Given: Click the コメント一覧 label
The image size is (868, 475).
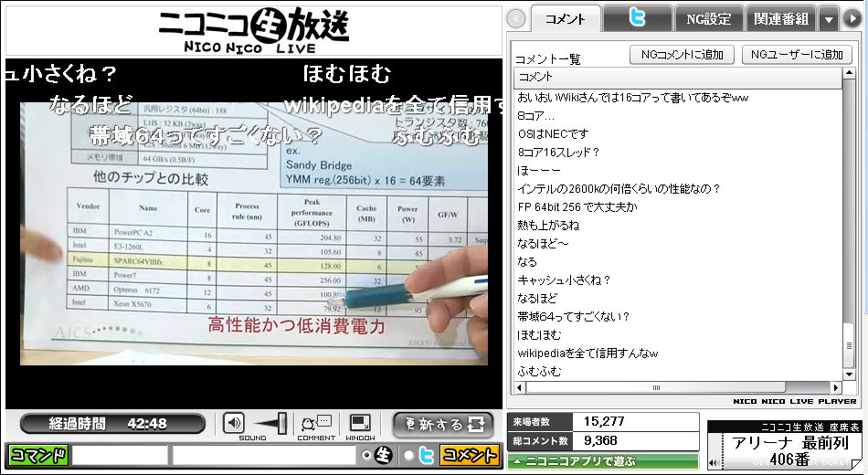Looking at the screenshot, I should pyautogui.click(x=548, y=59).
